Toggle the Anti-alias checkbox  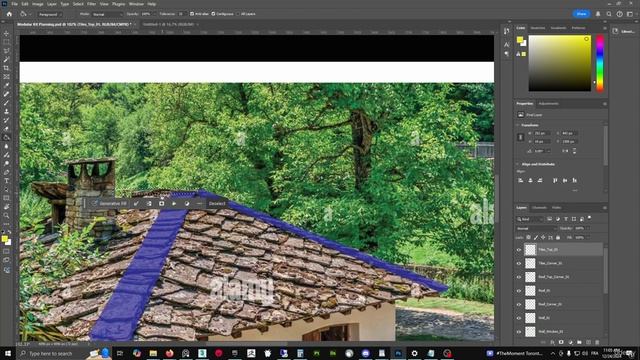(x=192, y=14)
